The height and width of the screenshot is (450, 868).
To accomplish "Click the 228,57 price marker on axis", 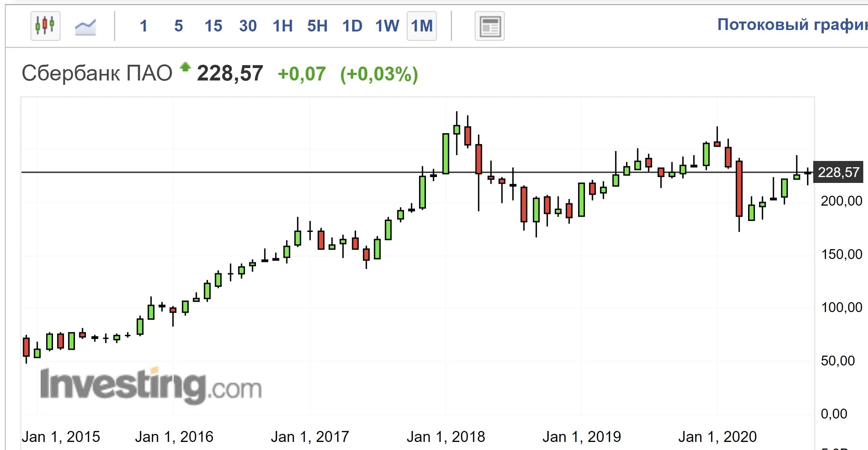I will (x=838, y=172).
